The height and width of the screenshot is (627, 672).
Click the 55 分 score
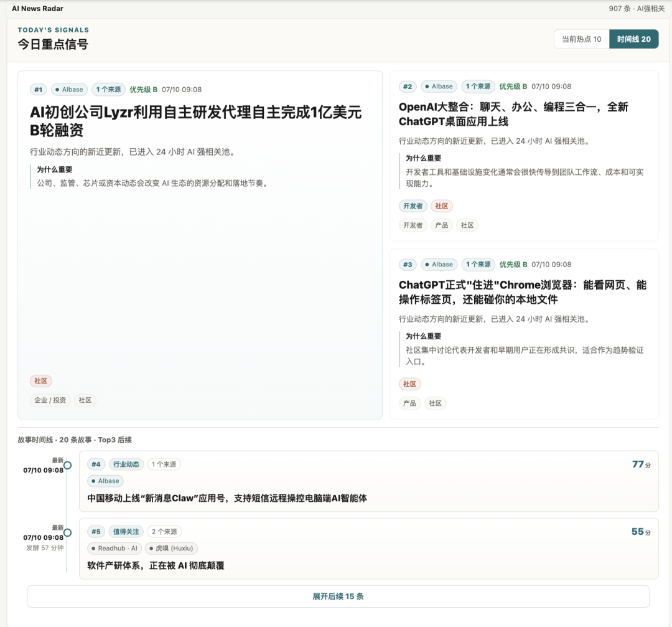pyautogui.click(x=641, y=532)
